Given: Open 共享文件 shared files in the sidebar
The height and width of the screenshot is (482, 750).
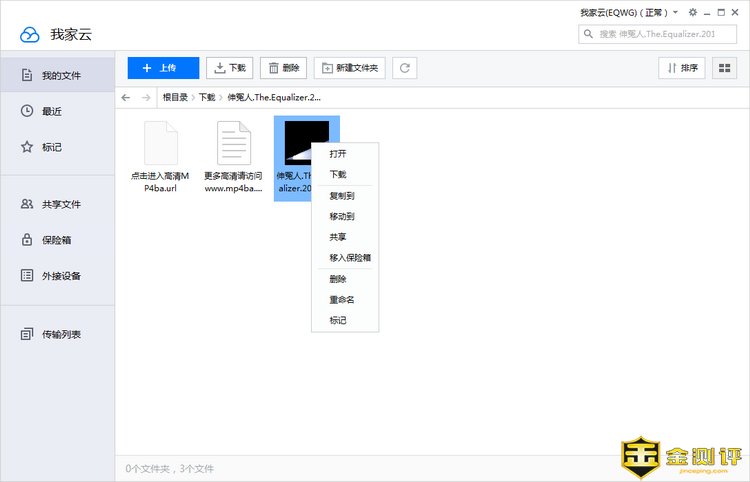Looking at the screenshot, I should (x=61, y=204).
